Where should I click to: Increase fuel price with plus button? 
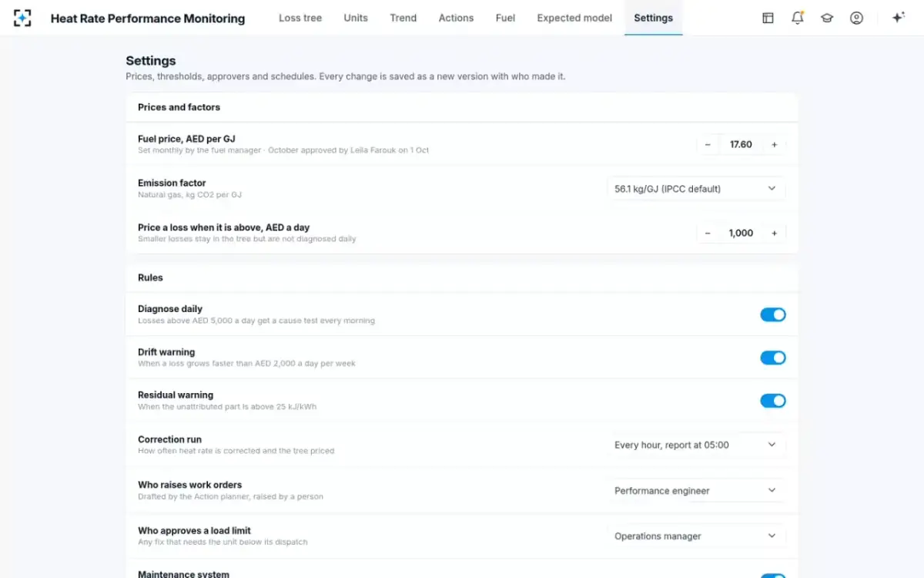(774, 145)
